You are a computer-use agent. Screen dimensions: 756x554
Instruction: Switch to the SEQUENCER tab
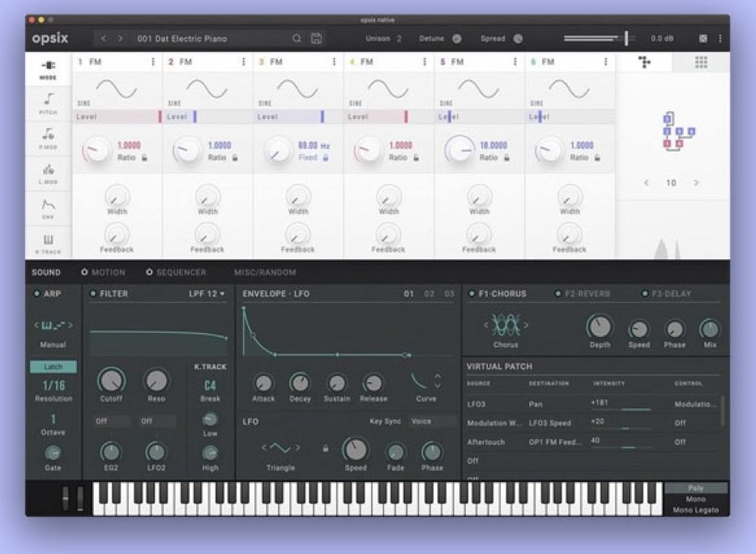click(176, 272)
